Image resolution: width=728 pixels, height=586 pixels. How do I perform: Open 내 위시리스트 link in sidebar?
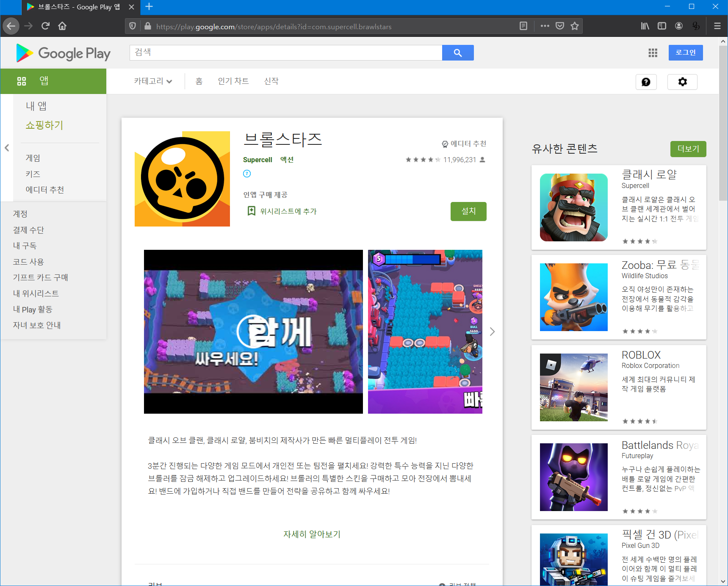36,293
